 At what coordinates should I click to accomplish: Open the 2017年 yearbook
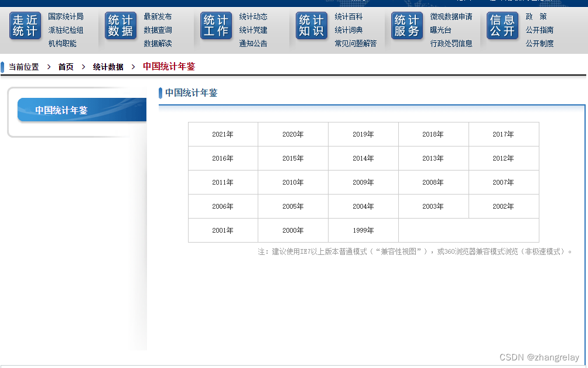(503, 134)
